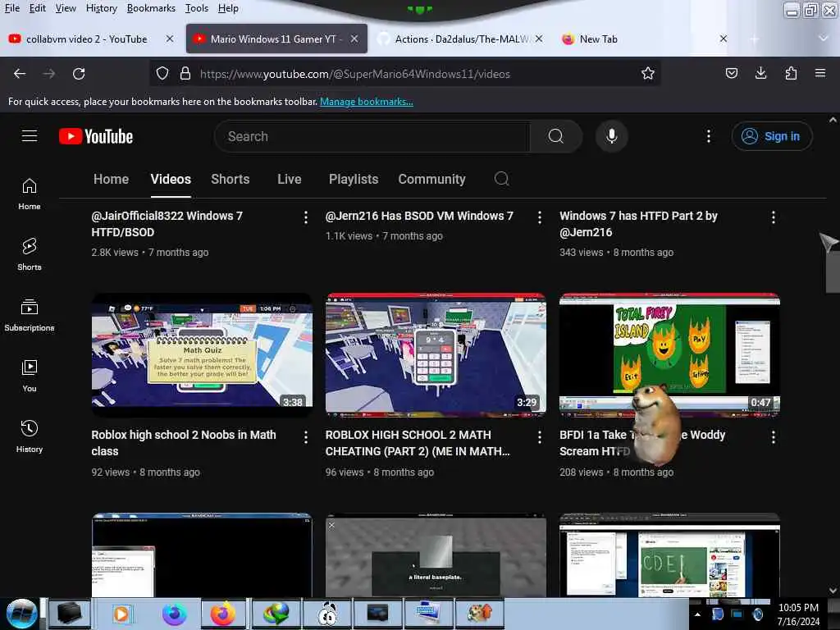This screenshot has width=840, height=630.
Task: Go back using the browser back arrow
Action: coord(20,73)
